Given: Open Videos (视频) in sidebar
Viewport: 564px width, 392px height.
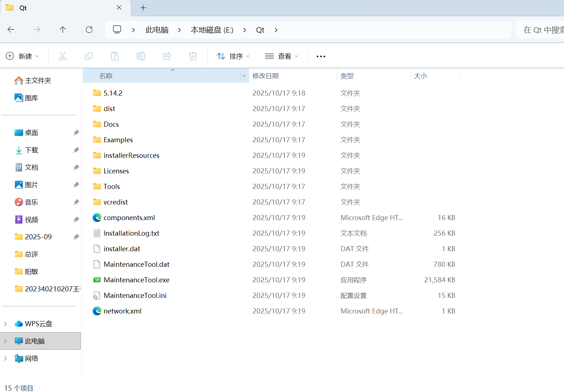Looking at the screenshot, I should pos(26,219).
